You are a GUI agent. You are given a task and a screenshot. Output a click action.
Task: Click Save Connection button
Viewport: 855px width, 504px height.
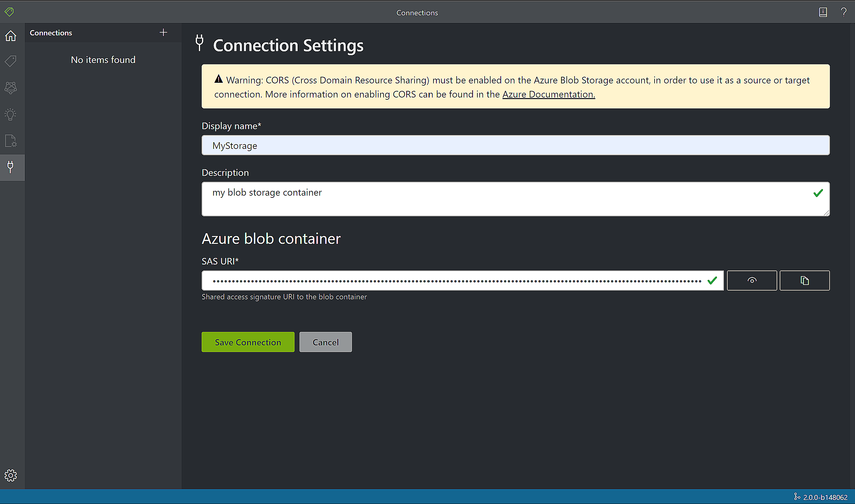(248, 342)
